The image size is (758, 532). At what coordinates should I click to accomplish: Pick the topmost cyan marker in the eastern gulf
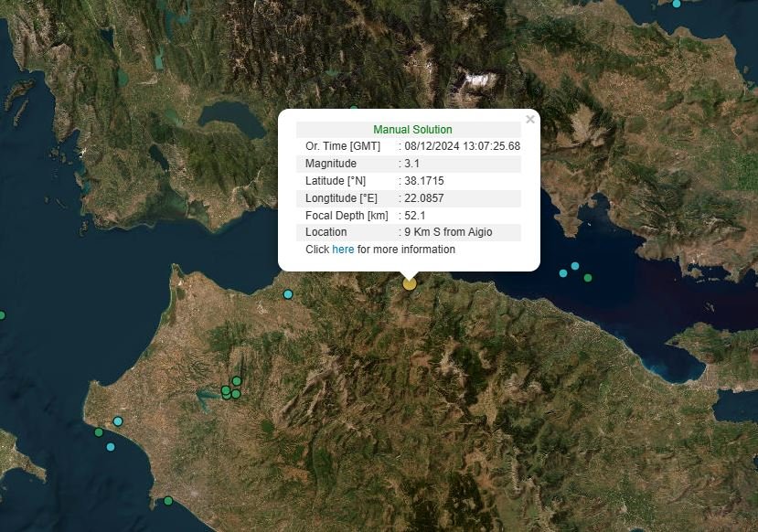point(575,266)
